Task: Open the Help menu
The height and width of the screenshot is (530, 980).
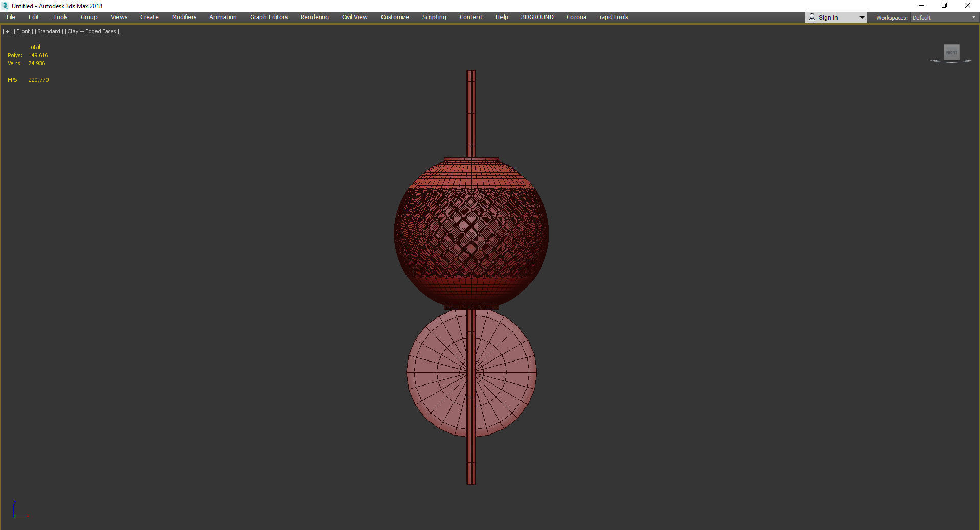Action: [501, 17]
